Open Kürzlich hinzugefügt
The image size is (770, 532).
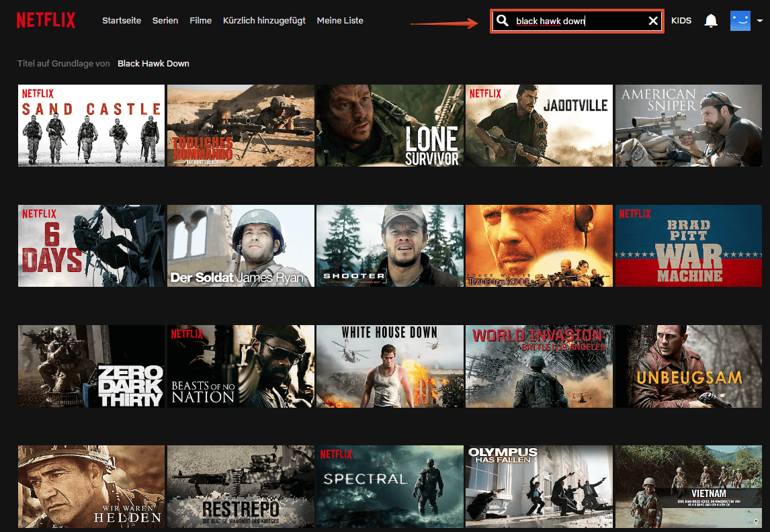(x=264, y=21)
